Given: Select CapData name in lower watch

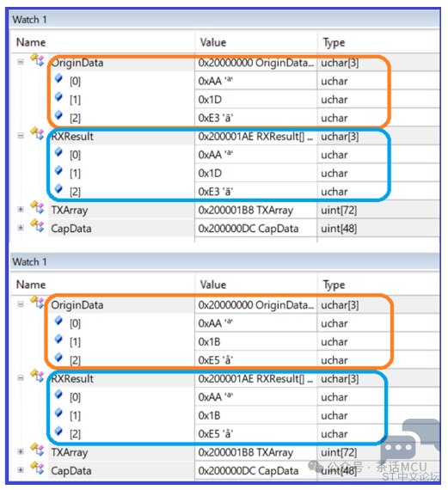Looking at the screenshot, I should [71, 470].
